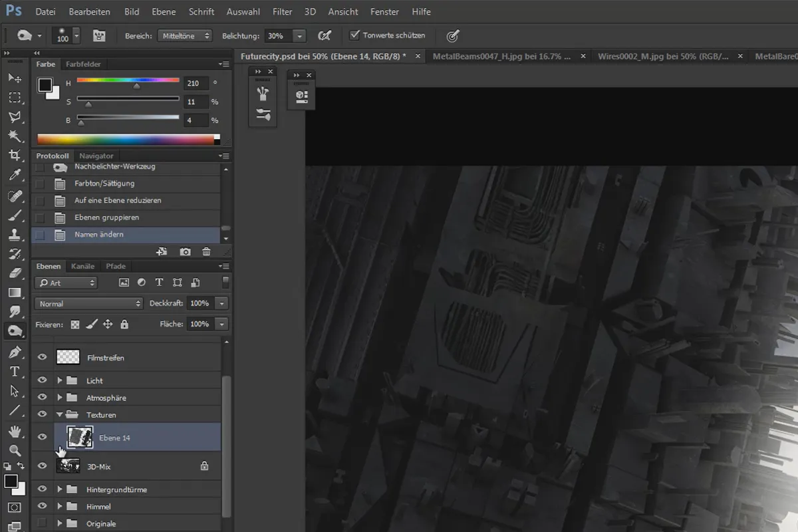Switch to the Kanäle tab
The image size is (798, 532).
(83, 267)
